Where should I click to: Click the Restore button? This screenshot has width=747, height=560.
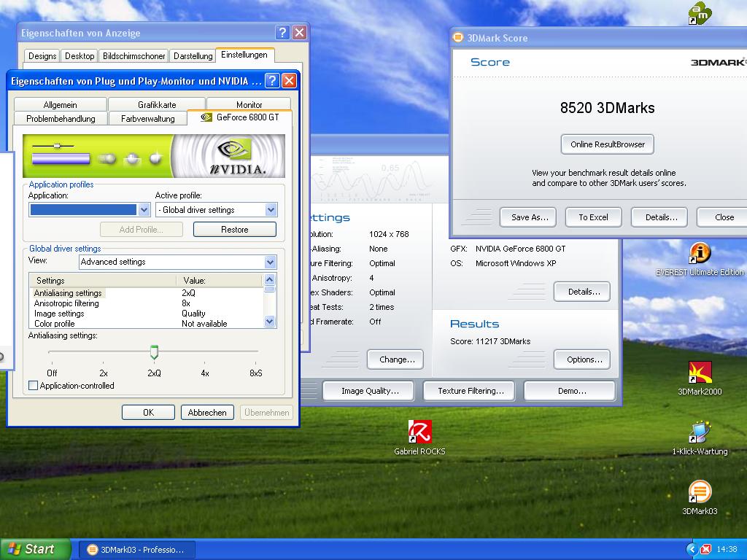click(x=234, y=229)
